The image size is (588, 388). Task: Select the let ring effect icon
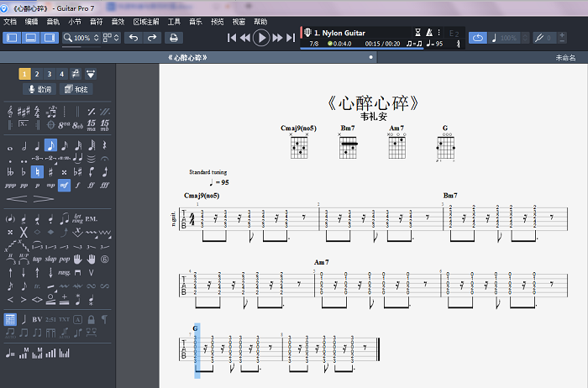[77, 218]
